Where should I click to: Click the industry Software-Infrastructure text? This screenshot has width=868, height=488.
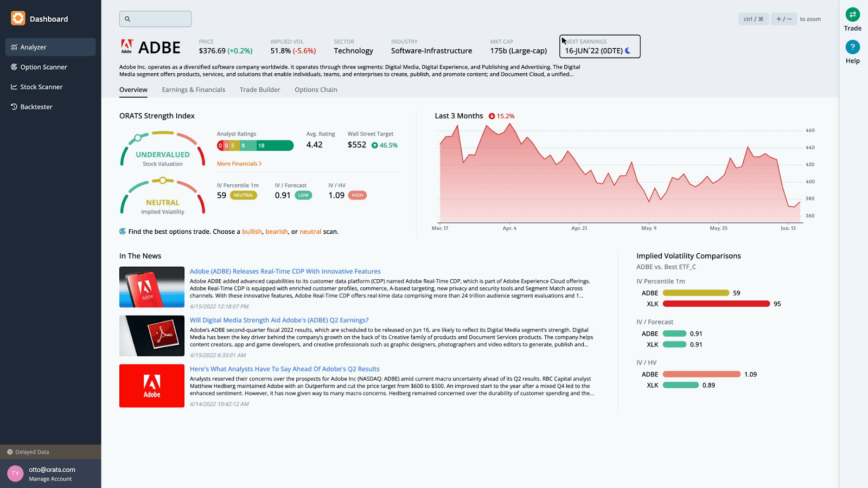pos(431,51)
